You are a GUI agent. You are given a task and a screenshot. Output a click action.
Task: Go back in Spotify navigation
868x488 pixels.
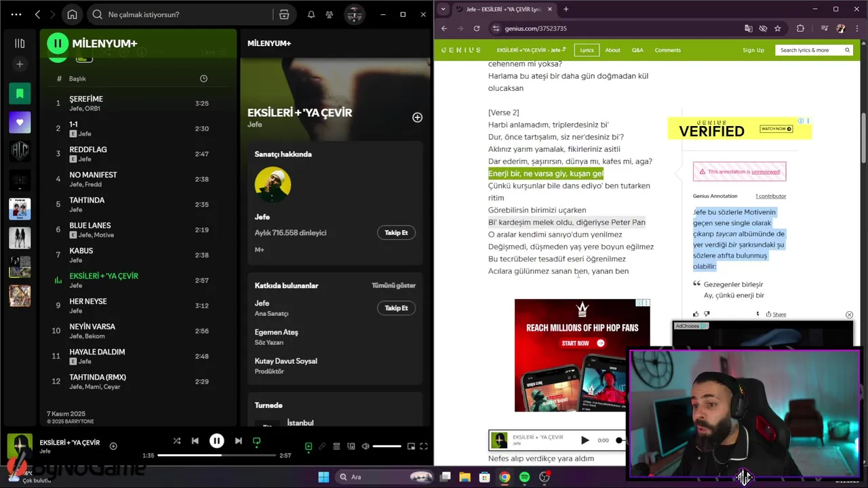tap(37, 14)
